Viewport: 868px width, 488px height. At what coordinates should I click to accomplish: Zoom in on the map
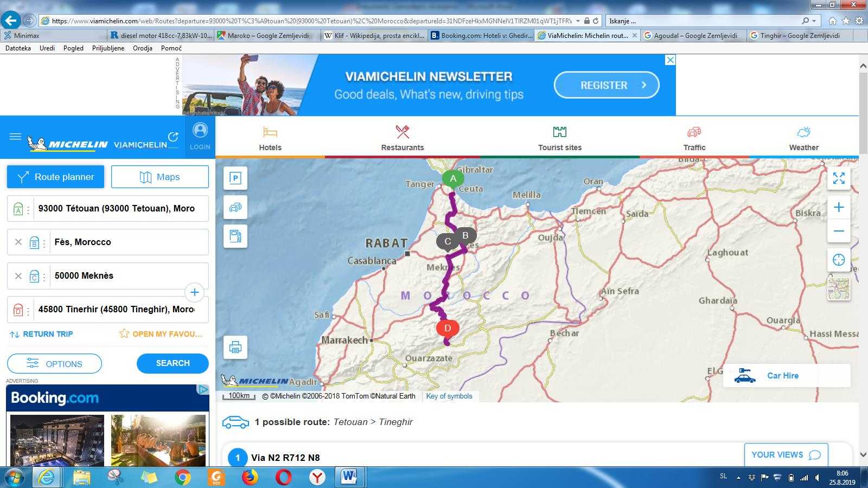pyautogui.click(x=839, y=207)
